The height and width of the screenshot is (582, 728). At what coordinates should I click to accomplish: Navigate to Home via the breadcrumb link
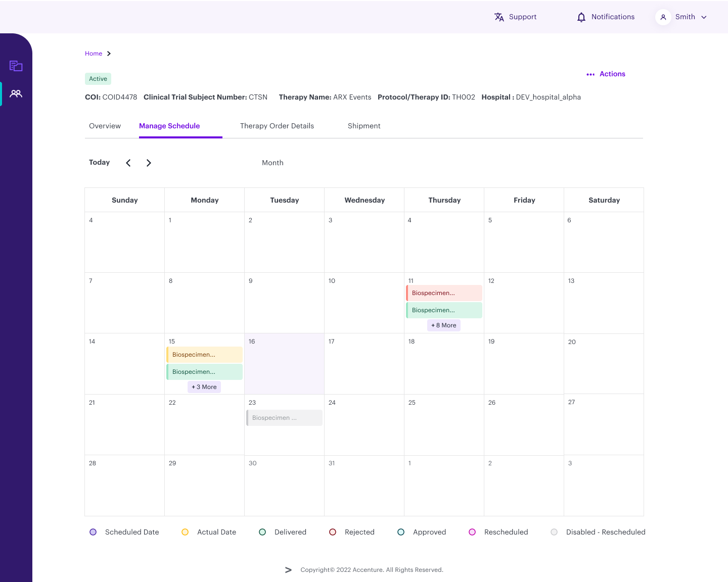click(x=94, y=53)
